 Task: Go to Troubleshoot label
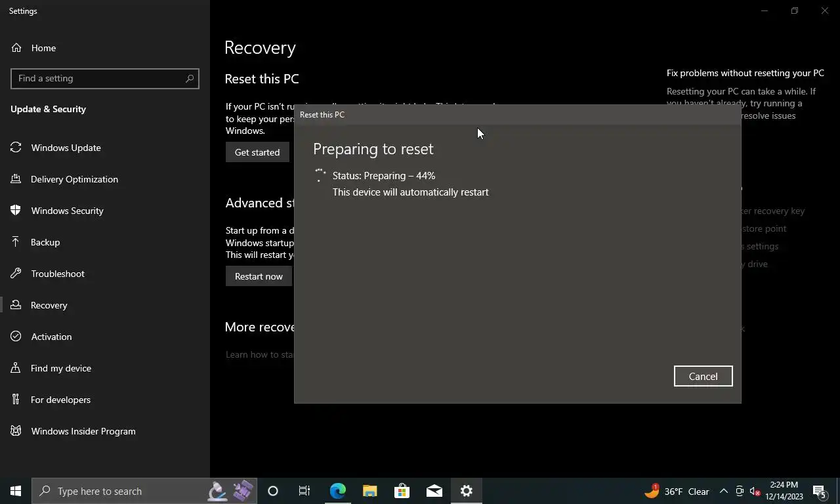pyautogui.click(x=58, y=274)
